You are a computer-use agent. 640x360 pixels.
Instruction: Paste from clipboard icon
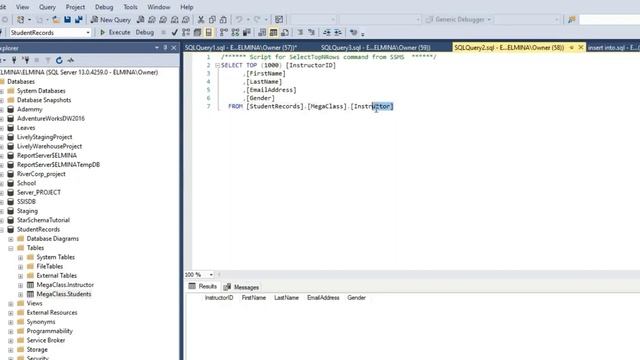point(223,20)
